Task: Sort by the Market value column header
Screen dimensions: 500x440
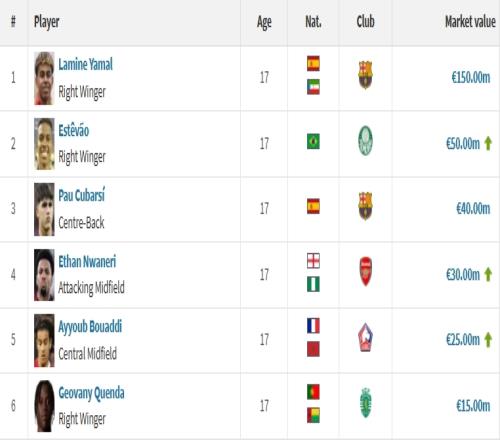Action: tap(470, 22)
